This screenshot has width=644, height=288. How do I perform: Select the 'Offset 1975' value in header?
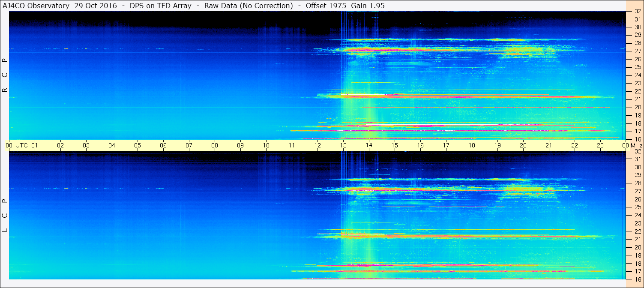(325, 6)
